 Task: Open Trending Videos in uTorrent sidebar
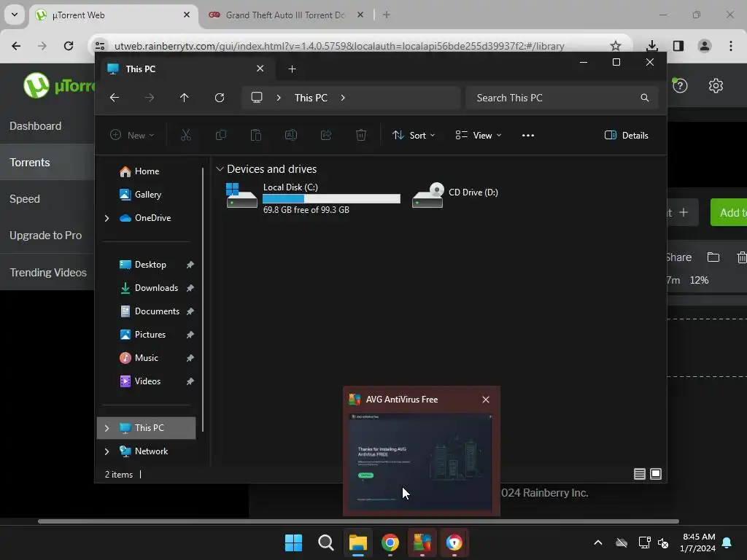click(x=47, y=273)
